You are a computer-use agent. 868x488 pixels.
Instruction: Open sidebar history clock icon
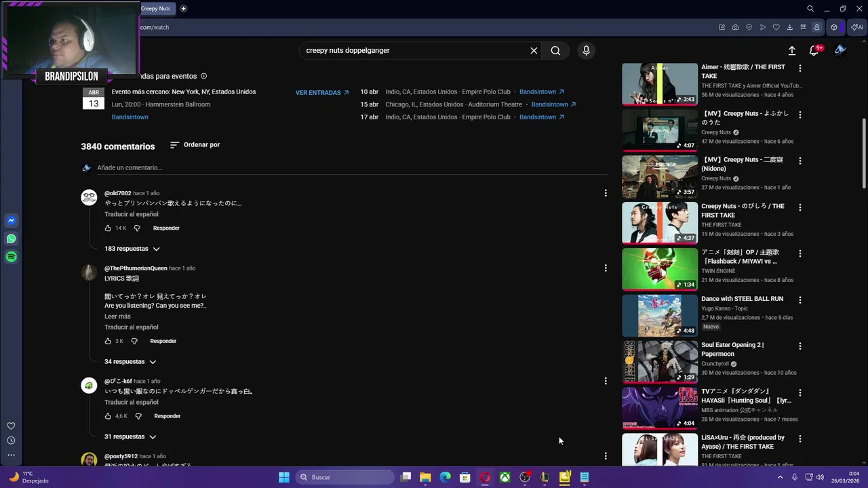click(x=11, y=441)
